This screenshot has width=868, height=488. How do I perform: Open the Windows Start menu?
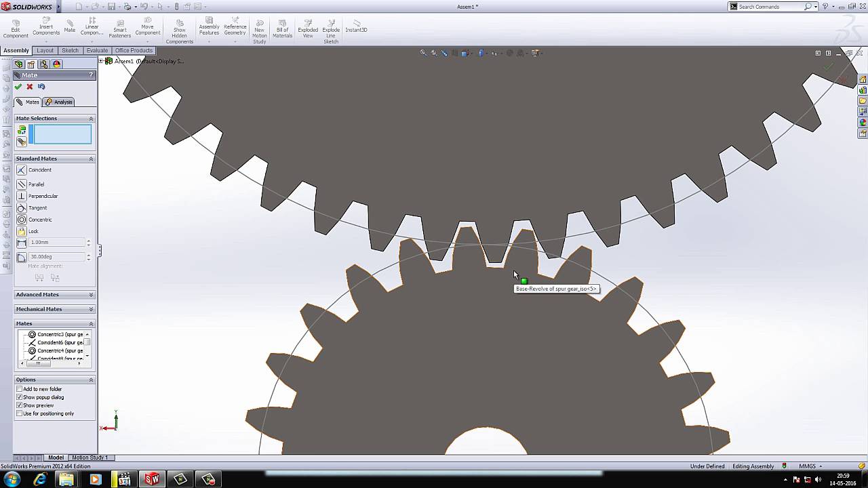pos(12,480)
